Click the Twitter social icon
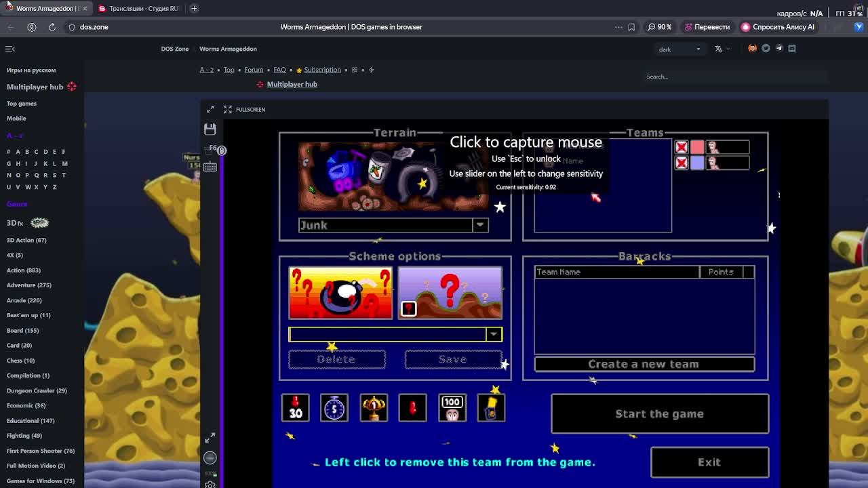 click(x=766, y=48)
